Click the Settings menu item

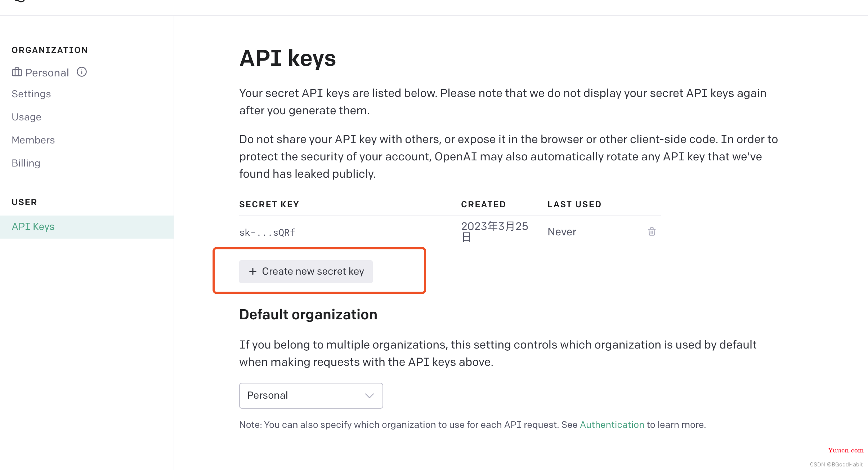tap(31, 94)
